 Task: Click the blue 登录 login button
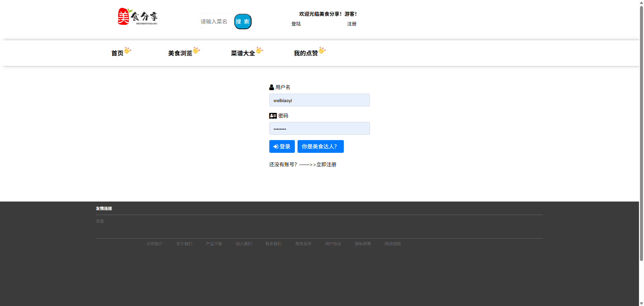coord(282,146)
